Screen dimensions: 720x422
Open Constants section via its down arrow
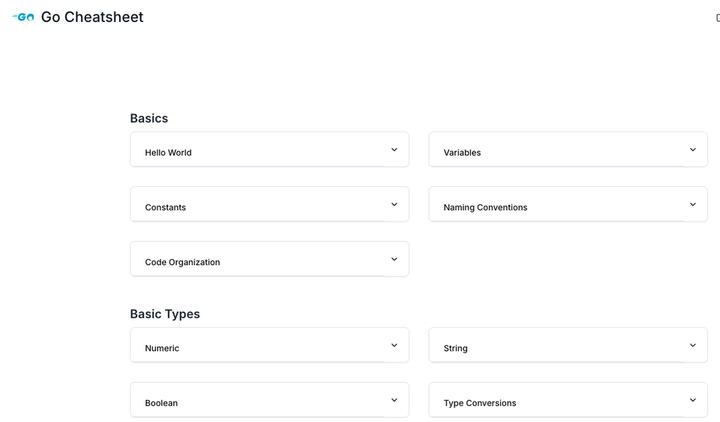[394, 204]
